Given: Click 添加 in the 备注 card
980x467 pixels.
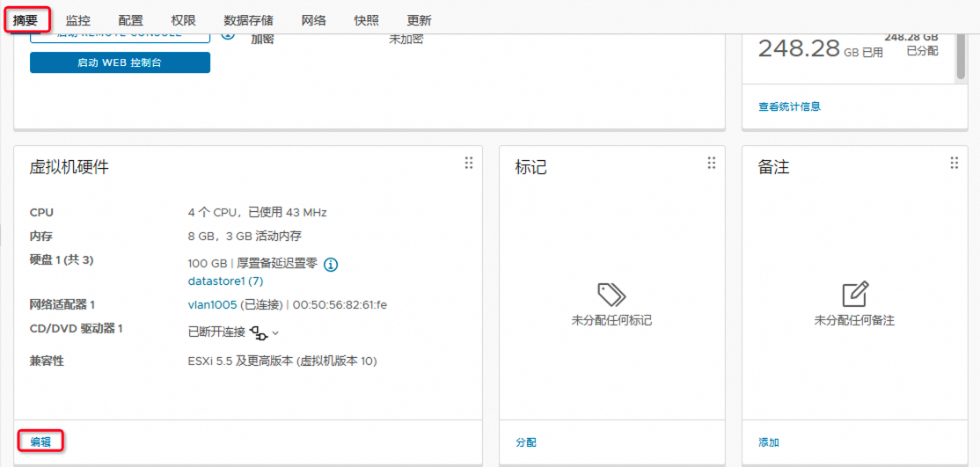Looking at the screenshot, I should pos(769,442).
